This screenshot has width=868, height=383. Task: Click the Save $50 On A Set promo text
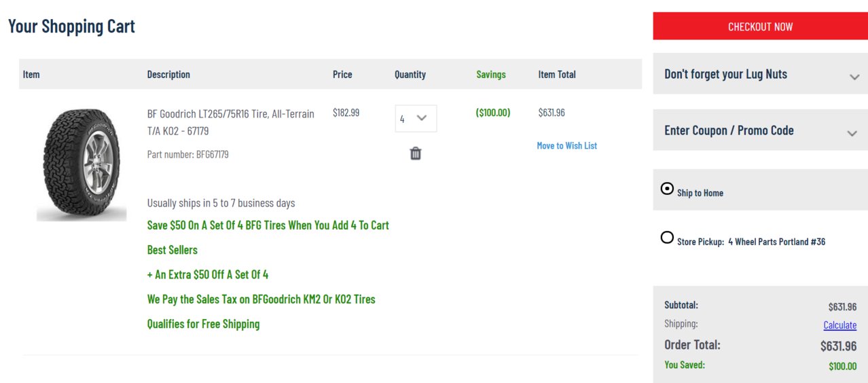tap(268, 225)
